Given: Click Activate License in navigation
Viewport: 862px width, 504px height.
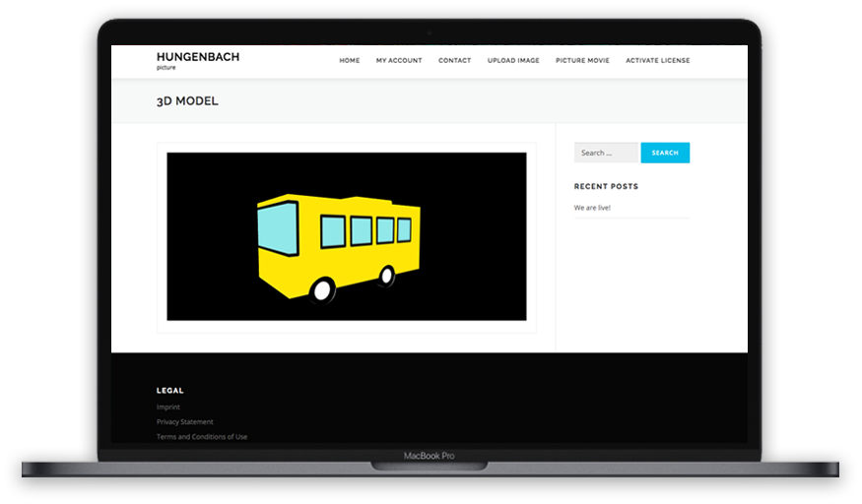Looking at the screenshot, I should coord(657,60).
